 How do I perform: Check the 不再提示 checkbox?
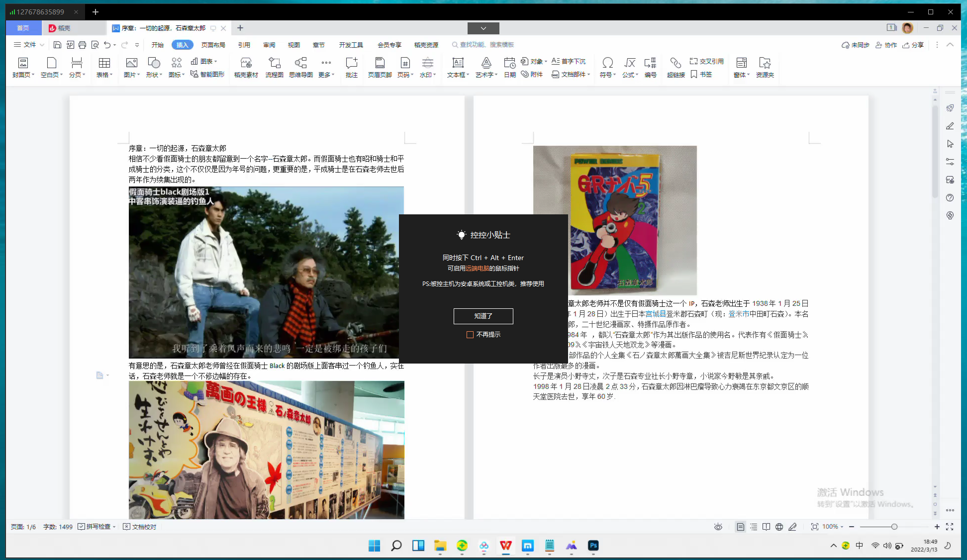pyautogui.click(x=470, y=335)
